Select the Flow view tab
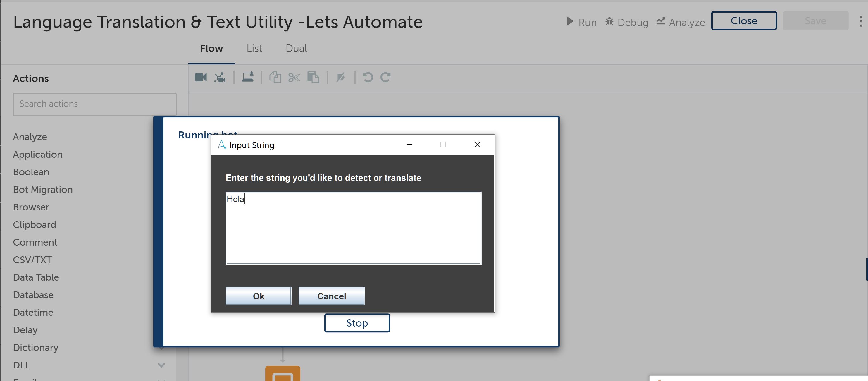868x381 pixels. (x=211, y=49)
